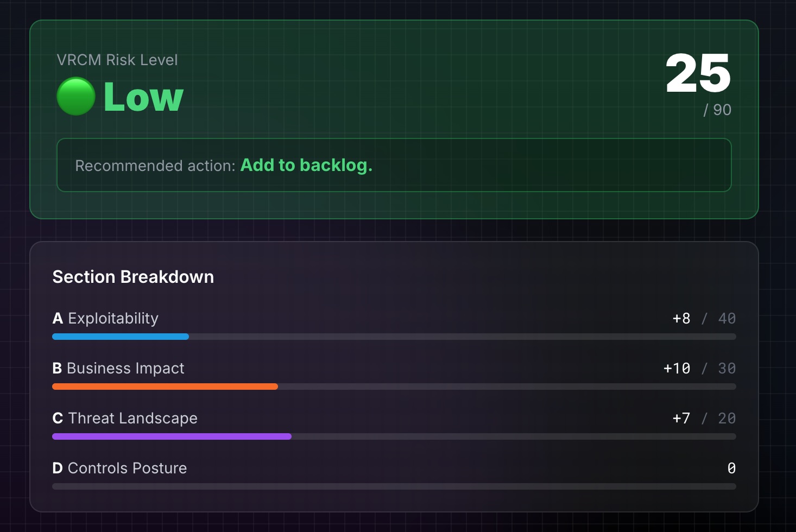The image size is (796, 532).
Task: Select the total score 25
Action: pyautogui.click(x=698, y=73)
